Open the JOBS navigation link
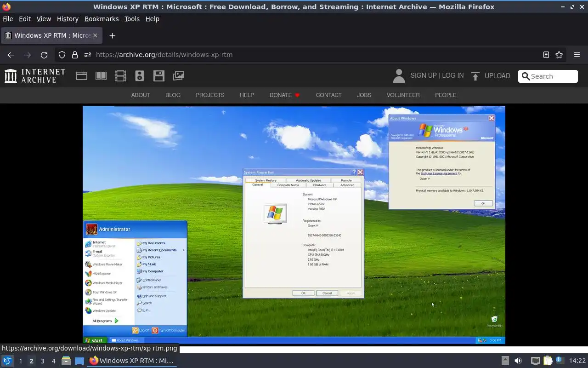This screenshot has width=588, height=368. (x=364, y=95)
